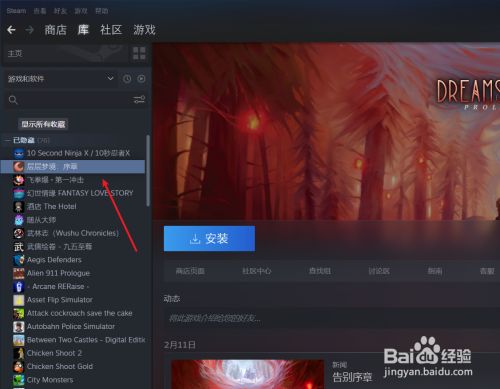This screenshot has height=389, width=500.
Task: Open the 查看 menu
Action: pyautogui.click(x=40, y=11)
